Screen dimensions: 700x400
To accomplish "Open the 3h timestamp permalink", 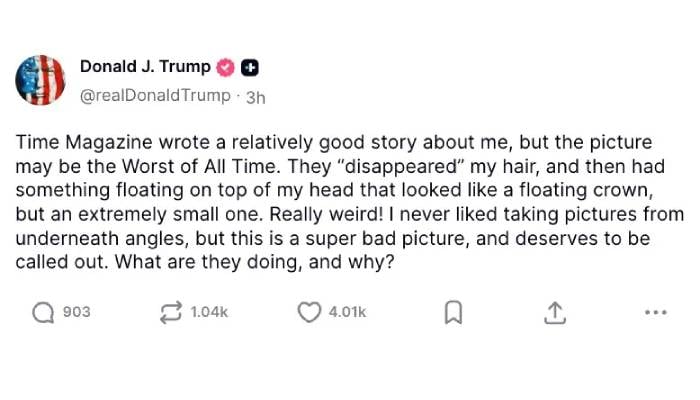I will point(255,96).
